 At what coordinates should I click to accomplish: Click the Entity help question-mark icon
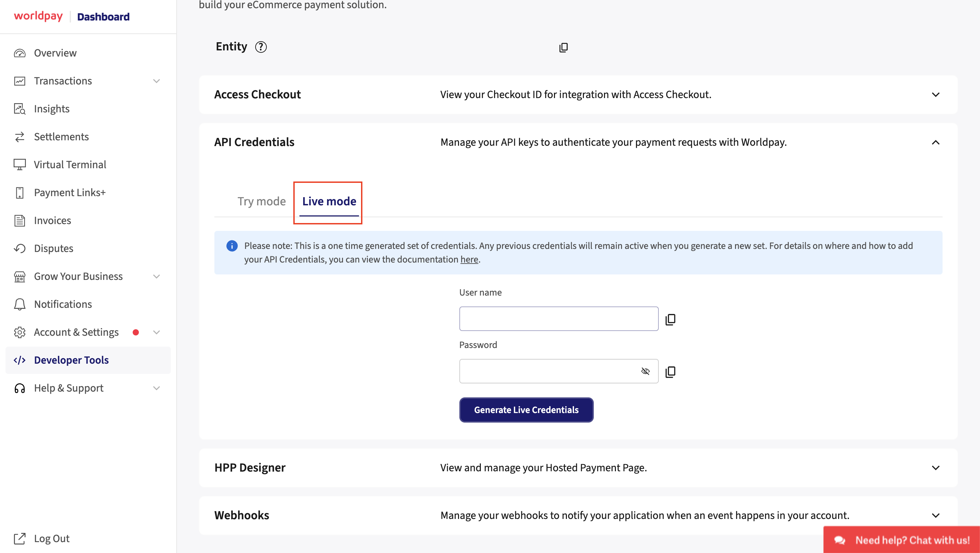pos(261,47)
